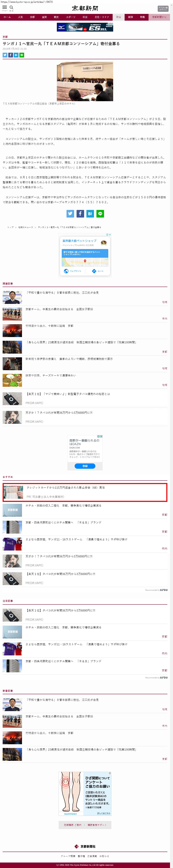This screenshot has width=173, height=868.
Task: Click large LINE icon below article
Action: 100,213
